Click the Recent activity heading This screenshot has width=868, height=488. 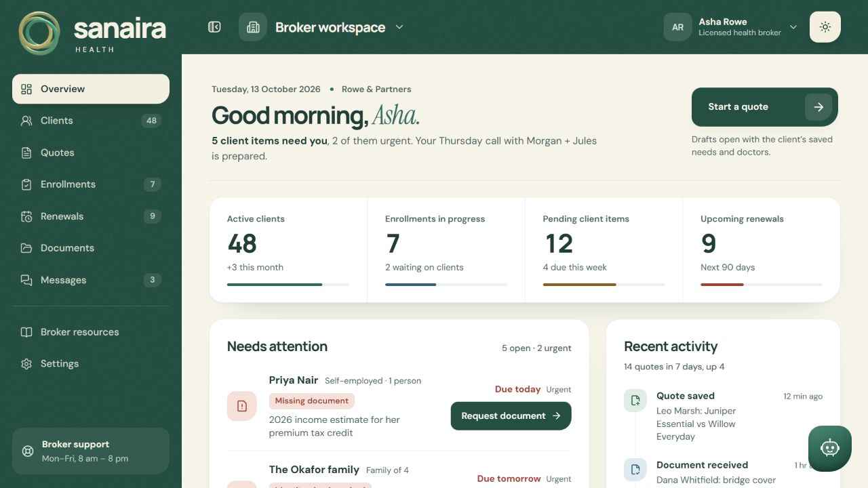coord(671,346)
